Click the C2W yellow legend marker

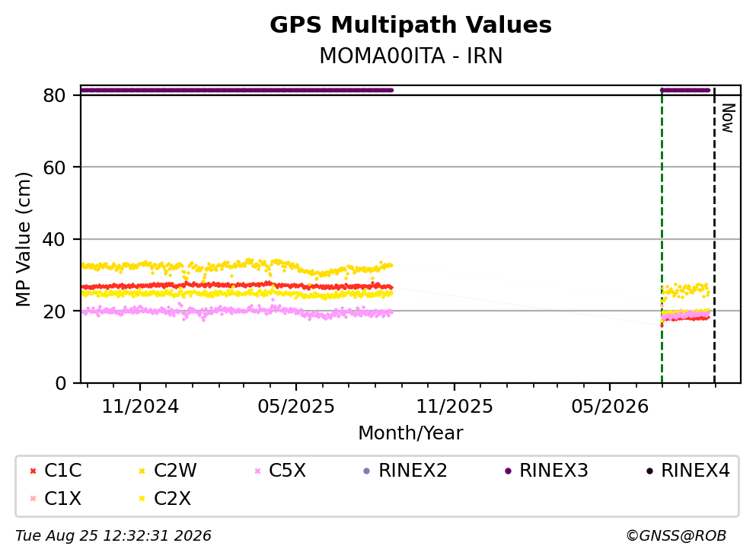coord(142,471)
